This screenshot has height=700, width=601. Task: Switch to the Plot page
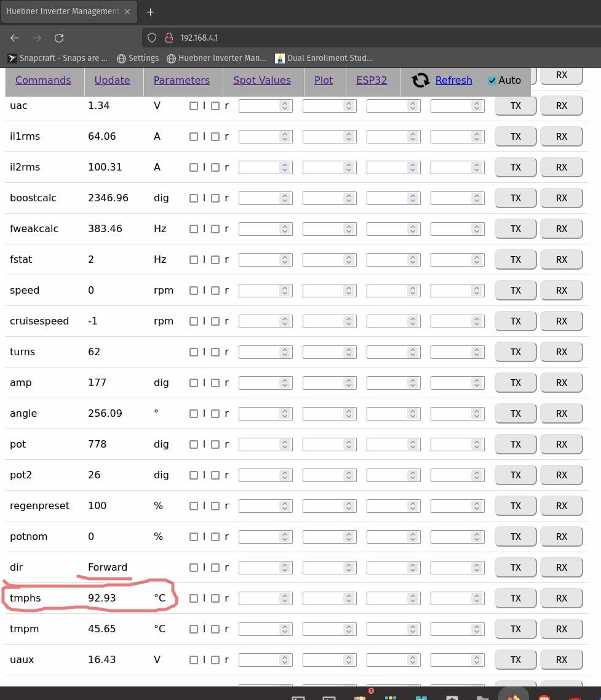coord(323,80)
